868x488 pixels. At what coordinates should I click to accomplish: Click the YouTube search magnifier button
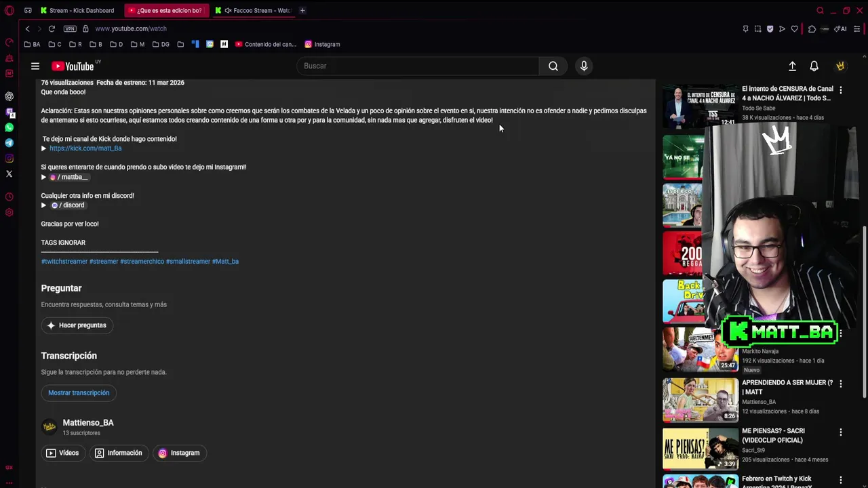(x=553, y=66)
